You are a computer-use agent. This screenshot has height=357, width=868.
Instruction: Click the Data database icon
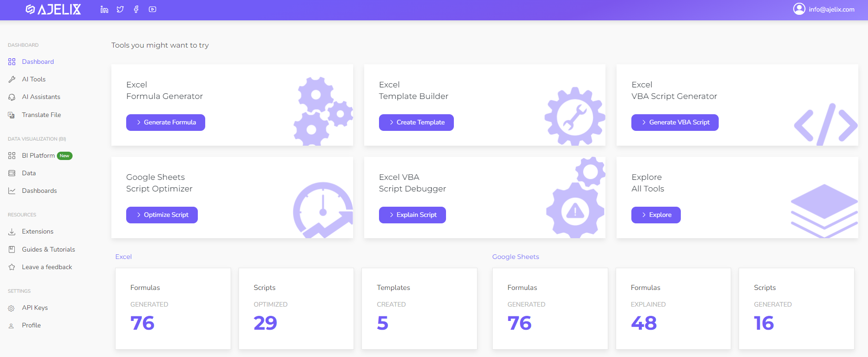point(12,173)
